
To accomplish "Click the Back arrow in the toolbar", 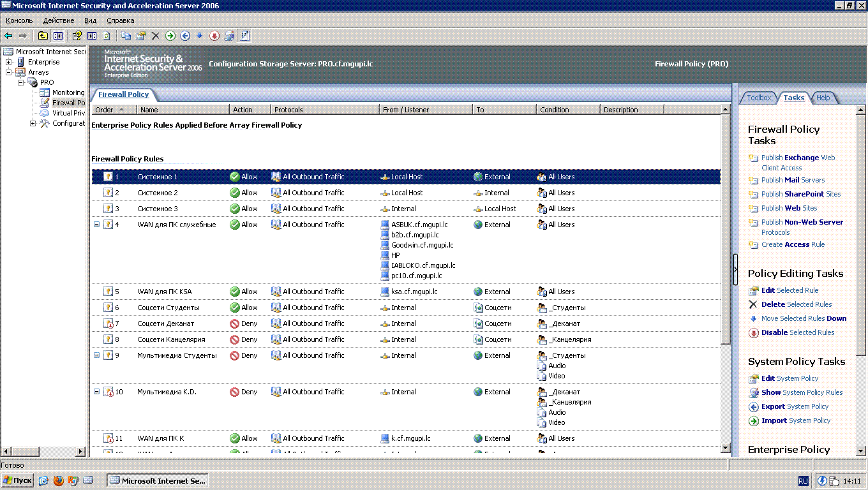I will pyautogui.click(x=8, y=36).
